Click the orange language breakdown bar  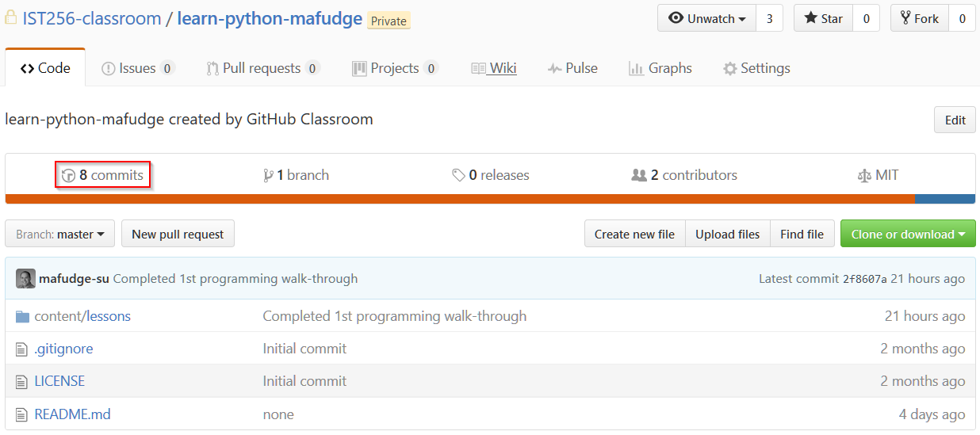pos(460,199)
